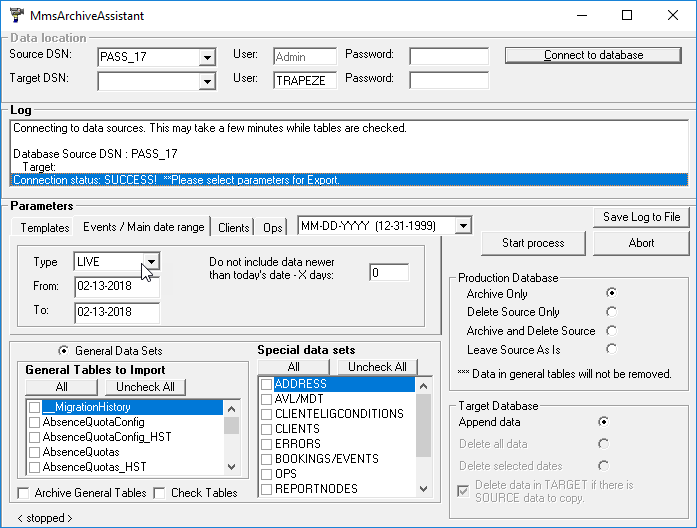
Task: Toggle Archive General Tables checkbox
Action: 23,493
